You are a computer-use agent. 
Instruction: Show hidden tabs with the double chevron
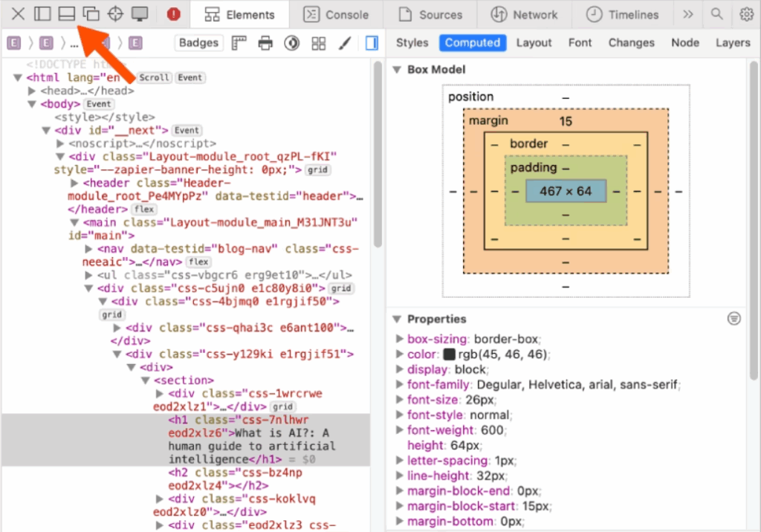click(x=688, y=14)
